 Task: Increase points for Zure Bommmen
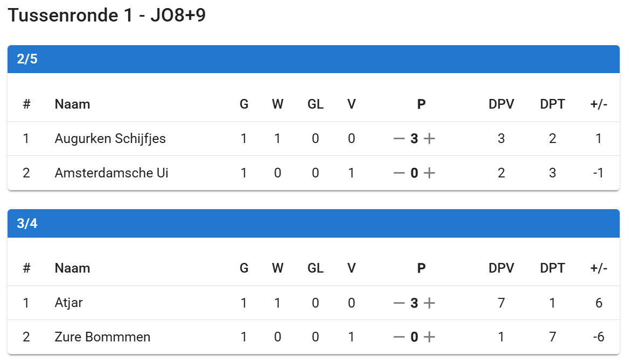pos(429,338)
